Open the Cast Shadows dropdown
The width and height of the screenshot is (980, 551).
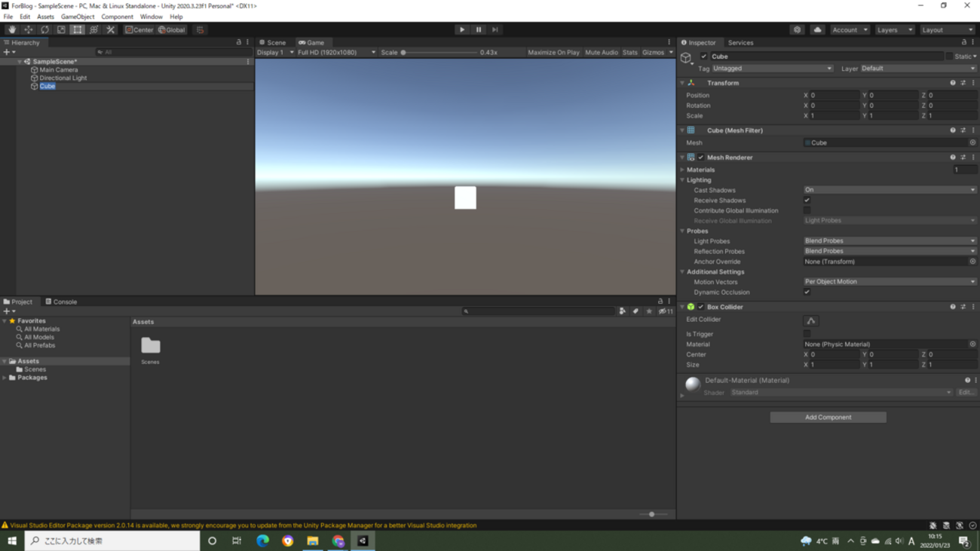[x=890, y=190]
